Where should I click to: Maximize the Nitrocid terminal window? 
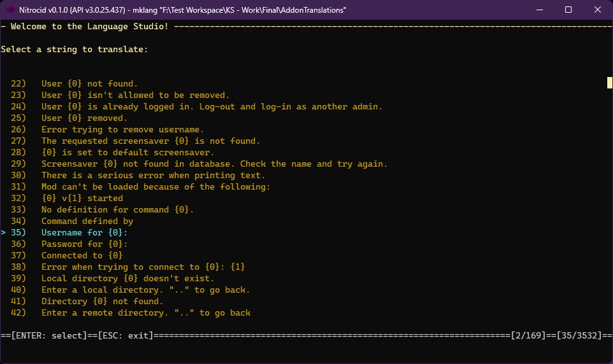click(x=568, y=10)
